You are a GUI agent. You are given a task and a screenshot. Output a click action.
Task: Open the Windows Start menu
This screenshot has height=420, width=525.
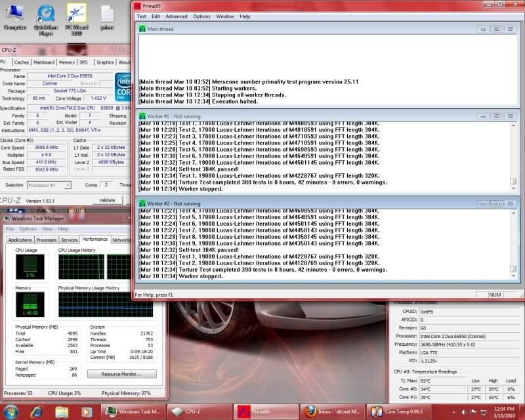10,411
